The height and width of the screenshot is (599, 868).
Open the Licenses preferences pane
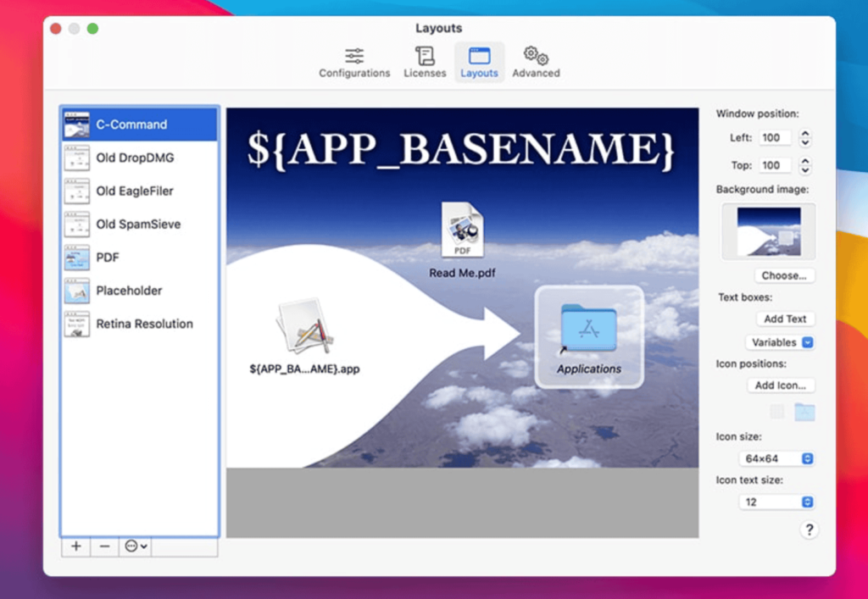point(425,61)
